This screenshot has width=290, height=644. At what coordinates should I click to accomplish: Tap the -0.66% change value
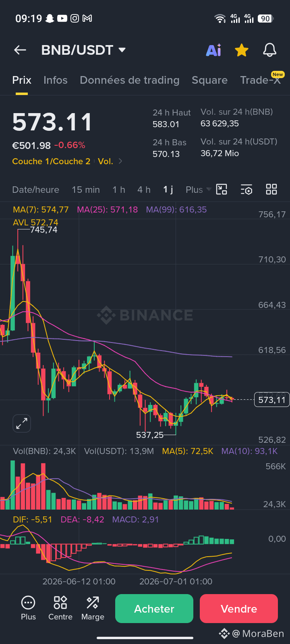[70, 145]
